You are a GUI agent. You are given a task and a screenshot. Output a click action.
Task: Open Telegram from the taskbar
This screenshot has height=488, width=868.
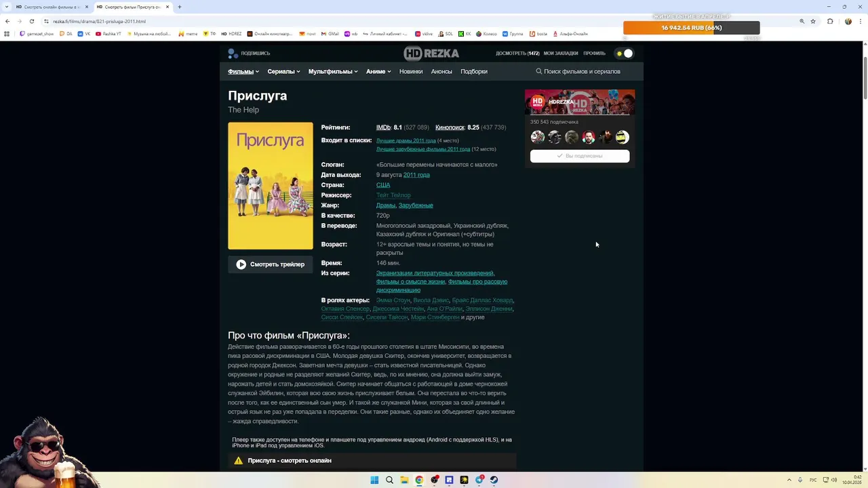[479, 480]
